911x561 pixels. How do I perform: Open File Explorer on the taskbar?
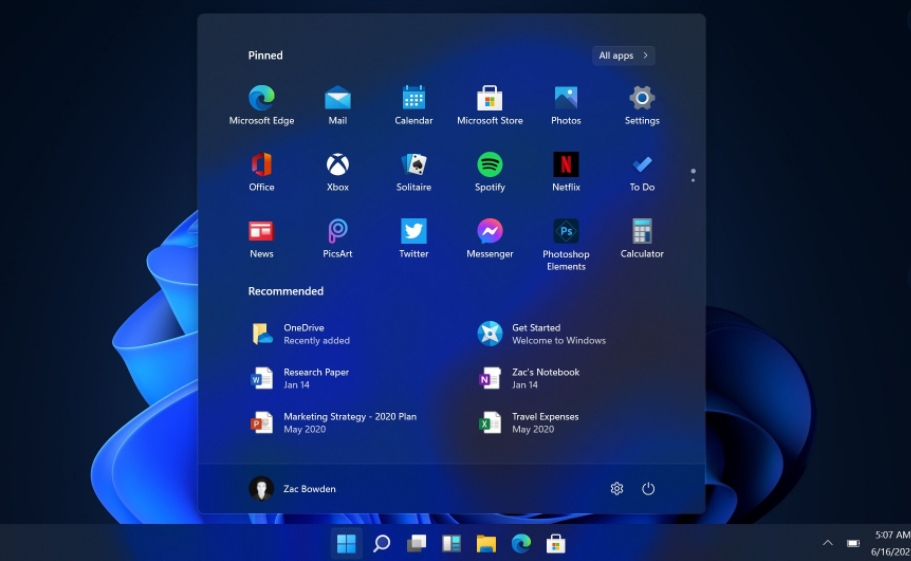tap(486, 544)
